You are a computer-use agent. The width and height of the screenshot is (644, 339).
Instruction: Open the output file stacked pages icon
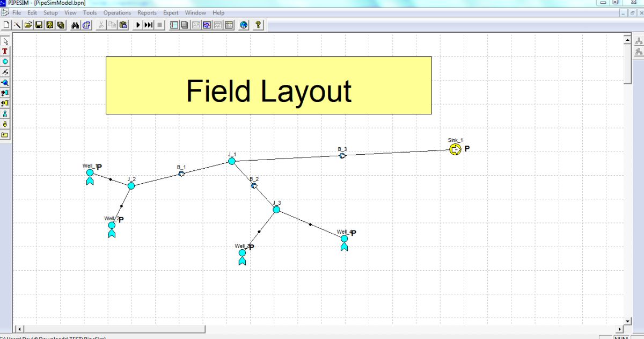(185, 25)
